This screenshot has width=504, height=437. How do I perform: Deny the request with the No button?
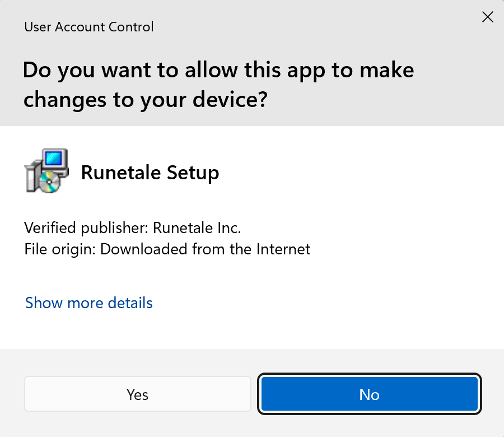tap(370, 394)
